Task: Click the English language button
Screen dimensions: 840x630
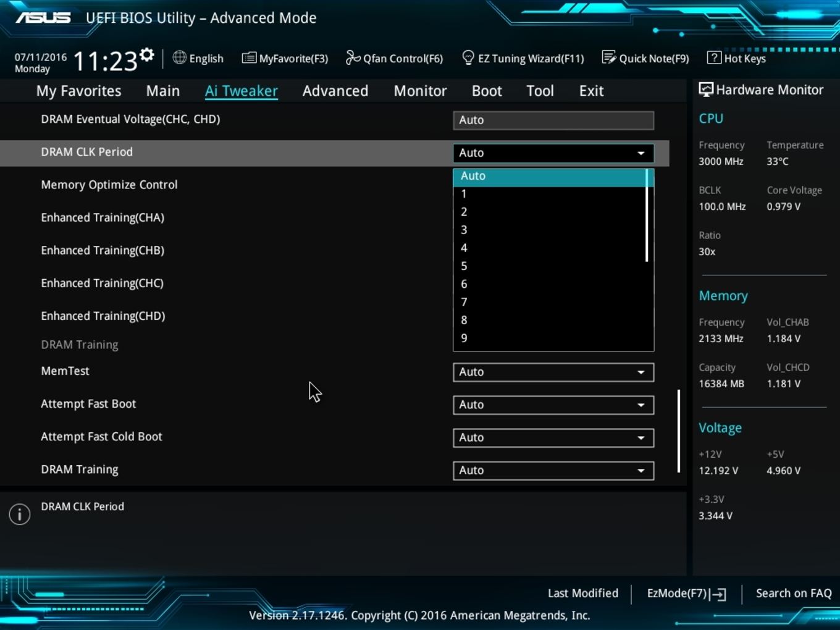Action: 198,58
